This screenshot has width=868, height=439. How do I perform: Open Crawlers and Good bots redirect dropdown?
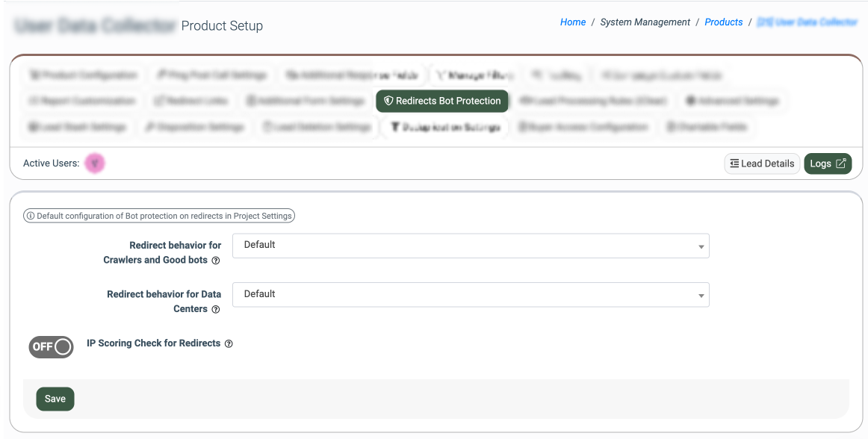(471, 246)
